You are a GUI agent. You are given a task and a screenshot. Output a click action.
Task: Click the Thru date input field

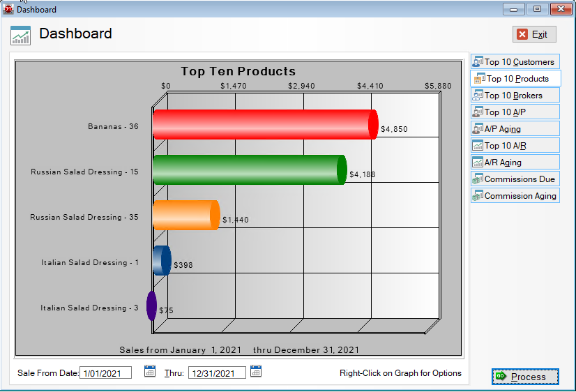tap(217, 373)
